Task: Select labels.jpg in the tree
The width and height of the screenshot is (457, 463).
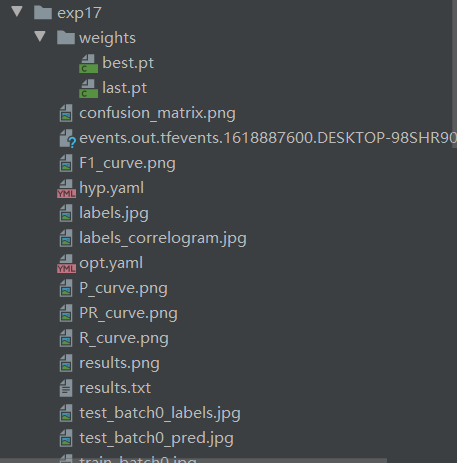Action: pos(114,213)
